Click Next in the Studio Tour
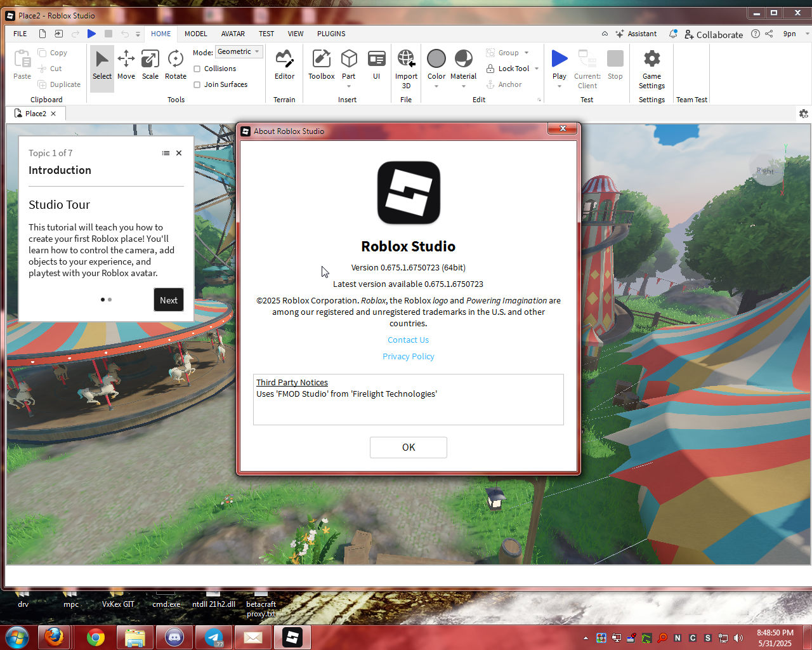This screenshot has width=812, height=650. pos(169,300)
